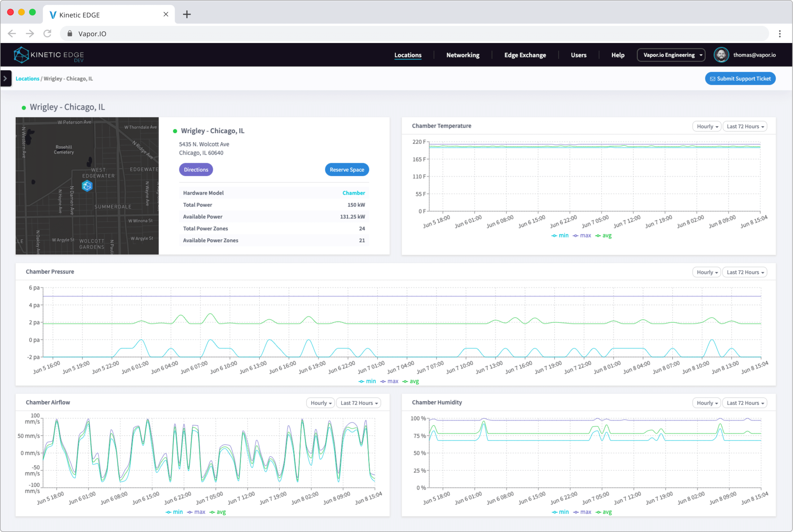Go back using browser back arrow
This screenshot has width=793, height=532.
(x=12, y=33)
